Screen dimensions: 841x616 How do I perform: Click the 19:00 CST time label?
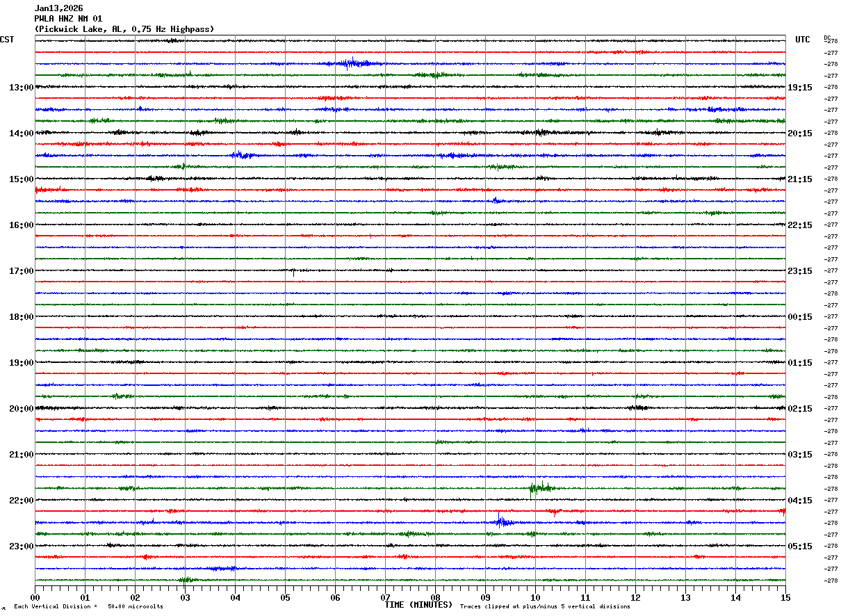[x=22, y=363]
